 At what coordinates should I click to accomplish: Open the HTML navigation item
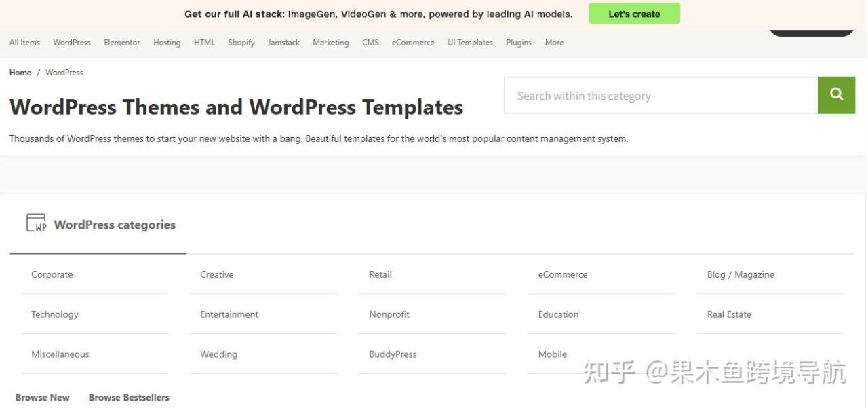[204, 42]
